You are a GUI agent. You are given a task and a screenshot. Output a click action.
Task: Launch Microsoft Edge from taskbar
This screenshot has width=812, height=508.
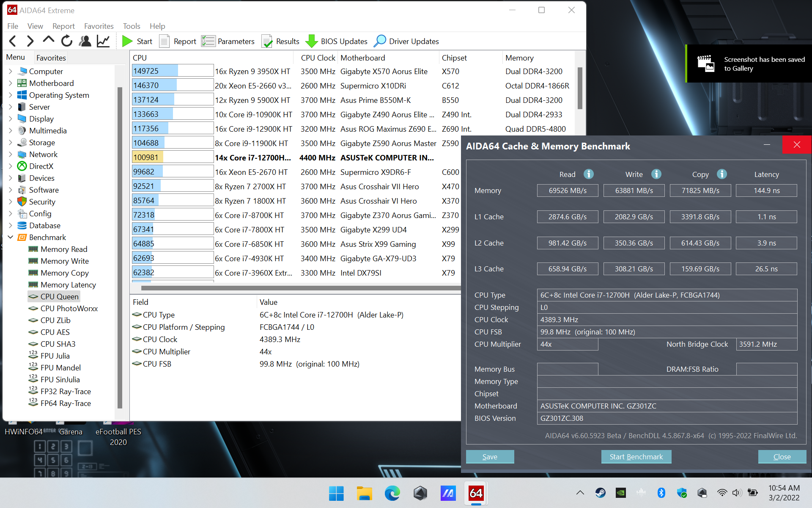click(x=392, y=493)
